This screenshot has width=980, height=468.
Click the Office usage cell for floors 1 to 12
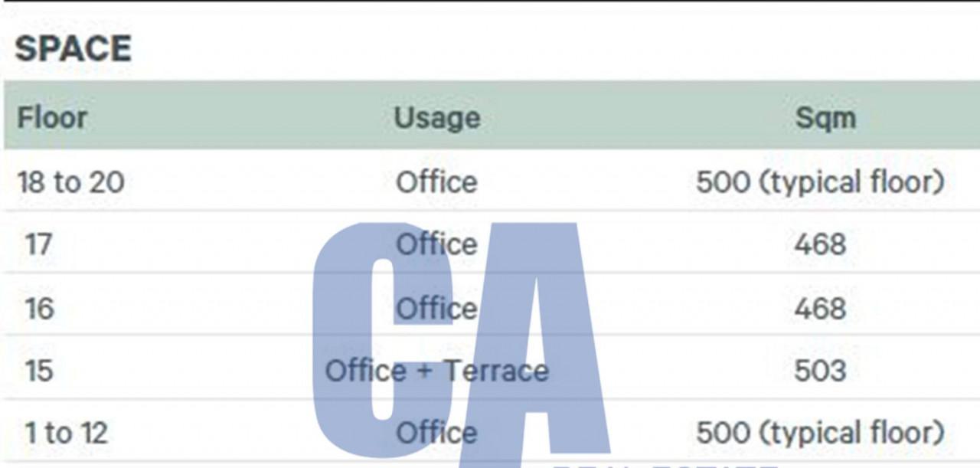point(436,433)
